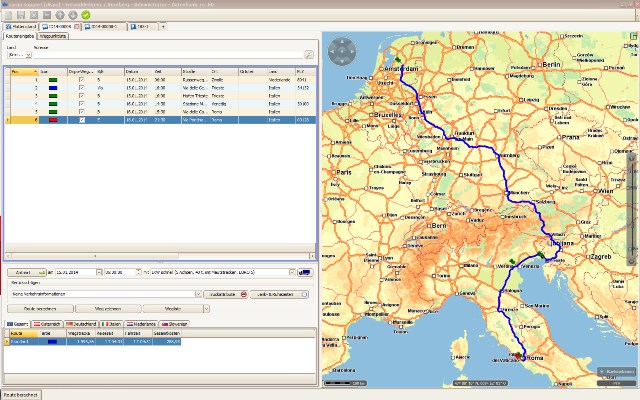
Task: Click the address input field
Action: coord(168,55)
